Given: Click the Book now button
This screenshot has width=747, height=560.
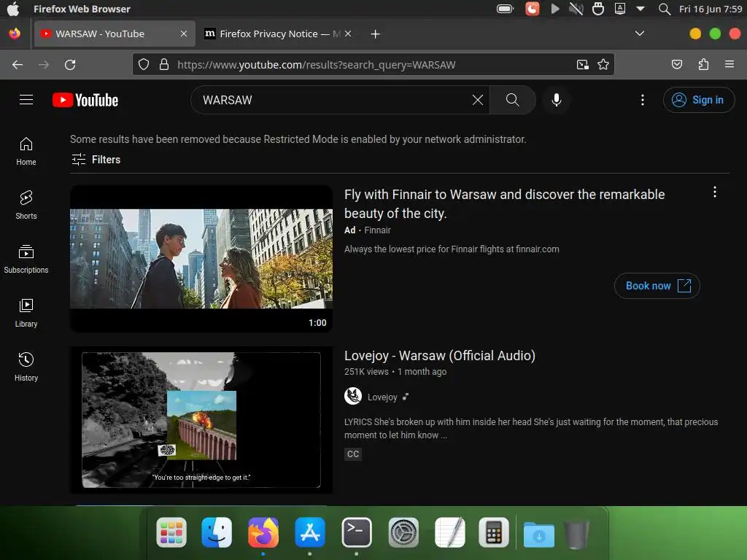Looking at the screenshot, I should point(657,286).
